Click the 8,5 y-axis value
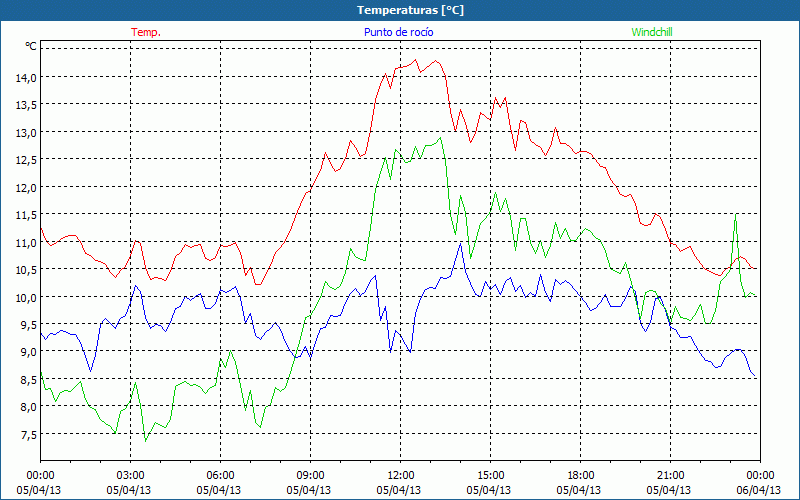The height and width of the screenshot is (500, 800). 29,380
